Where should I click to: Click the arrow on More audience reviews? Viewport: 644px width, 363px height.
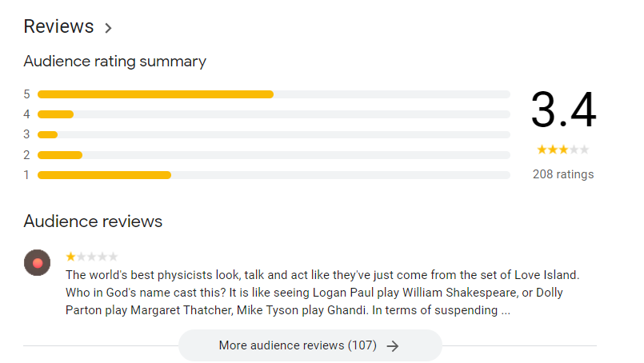coord(392,346)
